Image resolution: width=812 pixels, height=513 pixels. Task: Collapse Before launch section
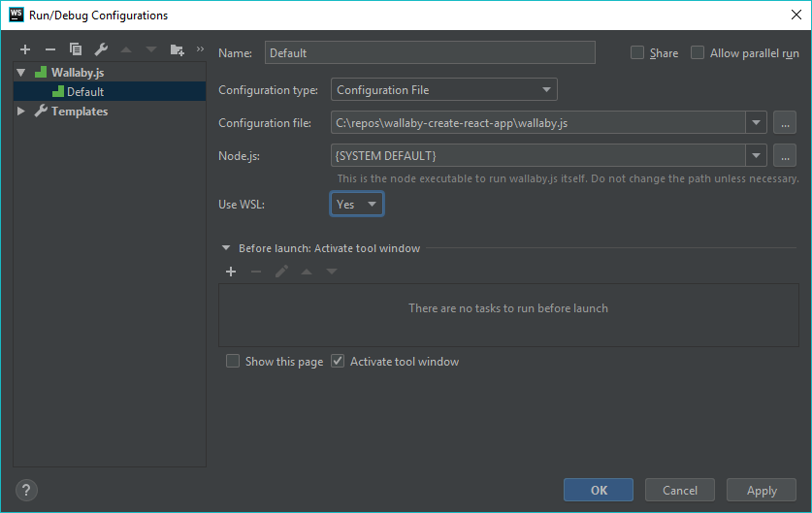226,248
